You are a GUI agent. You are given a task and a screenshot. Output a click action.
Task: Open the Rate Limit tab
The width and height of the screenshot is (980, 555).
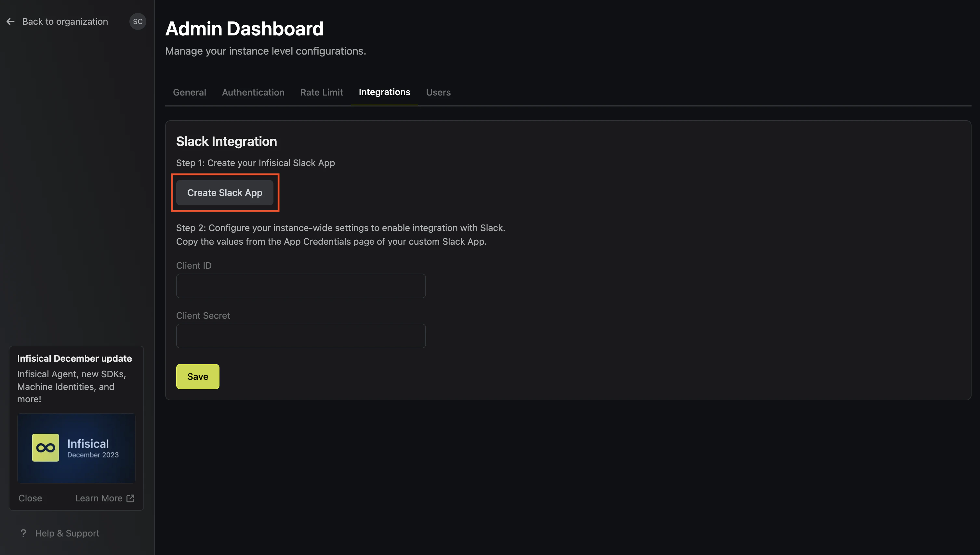click(x=322, y=92)
